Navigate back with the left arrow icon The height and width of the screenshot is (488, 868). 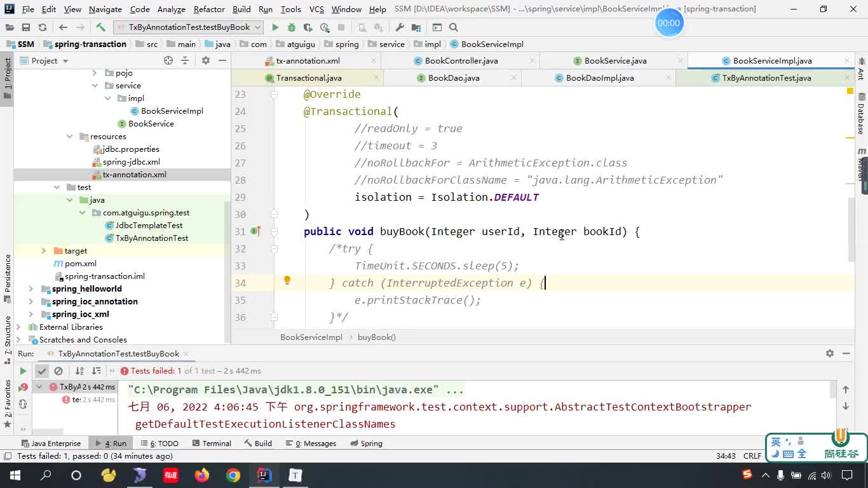pyautogui.click(x=63, y=27)
